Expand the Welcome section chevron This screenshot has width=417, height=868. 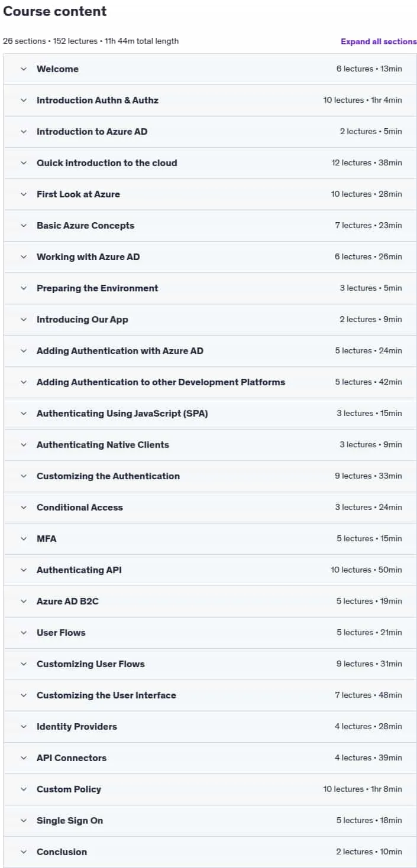pyautogui.click(x=24, y=69)
